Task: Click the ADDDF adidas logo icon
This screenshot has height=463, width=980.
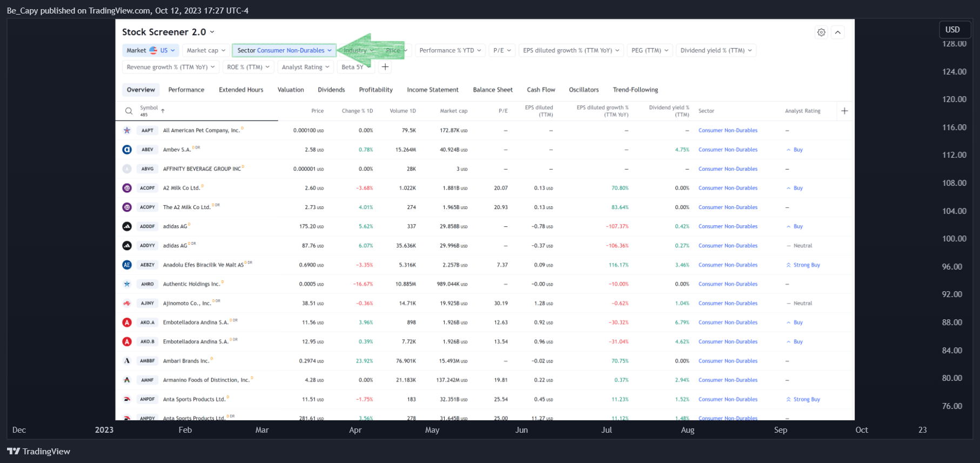Action: click(127, 226)
